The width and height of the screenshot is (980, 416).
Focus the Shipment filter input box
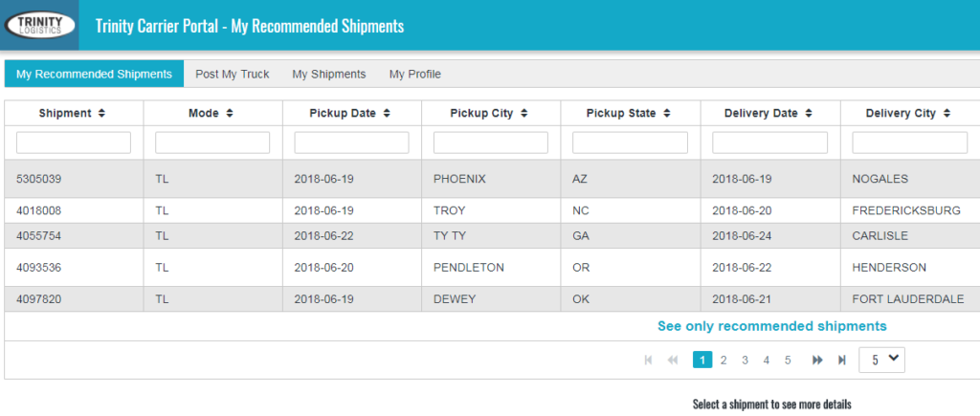coord(74,142)
